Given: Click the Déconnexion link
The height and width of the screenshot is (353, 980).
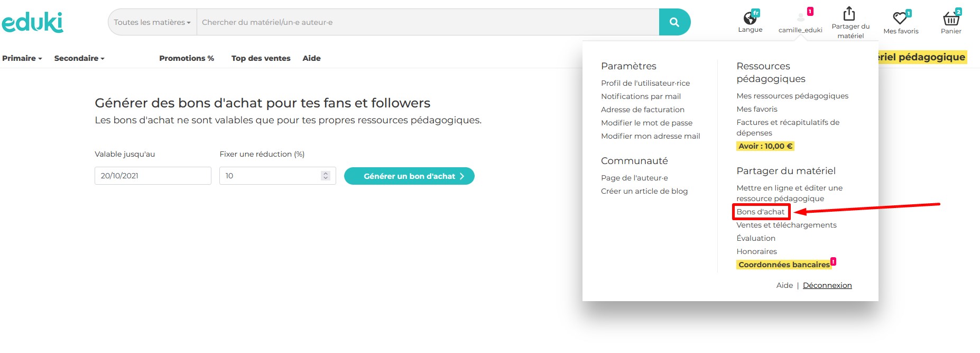Looking at the screenshot, I should click(x=827, y=285).
